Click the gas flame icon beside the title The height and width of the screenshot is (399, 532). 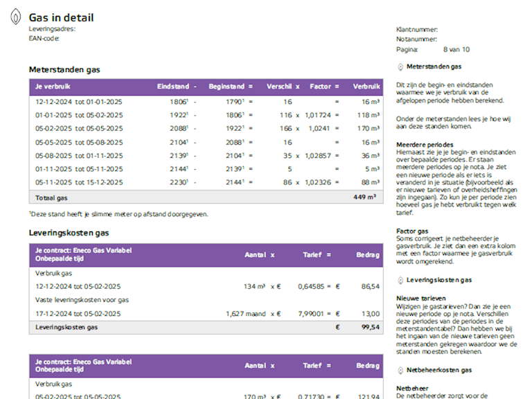pos(15,18)
